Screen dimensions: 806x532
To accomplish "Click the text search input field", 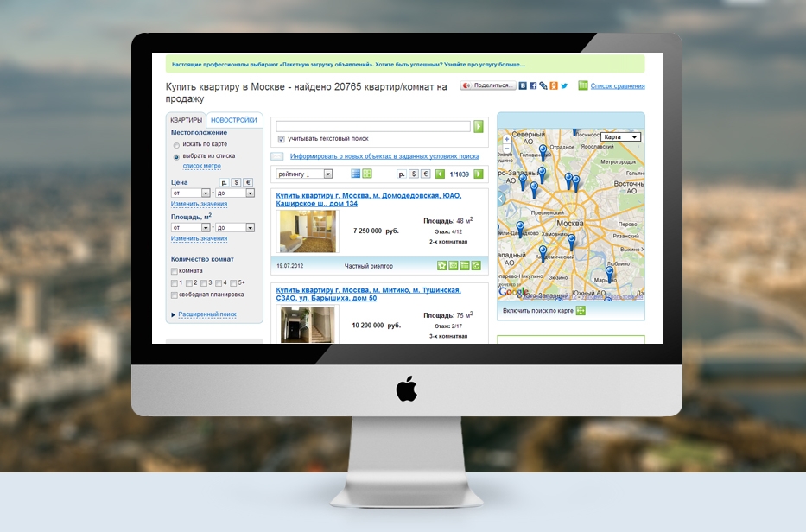I will click(x=373, y=126).
